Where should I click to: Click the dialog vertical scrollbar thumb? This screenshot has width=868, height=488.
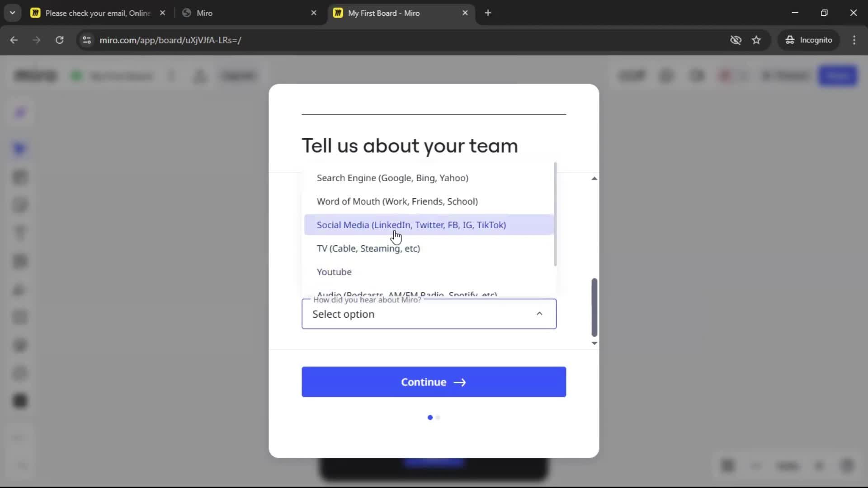(x=594, y=307)
